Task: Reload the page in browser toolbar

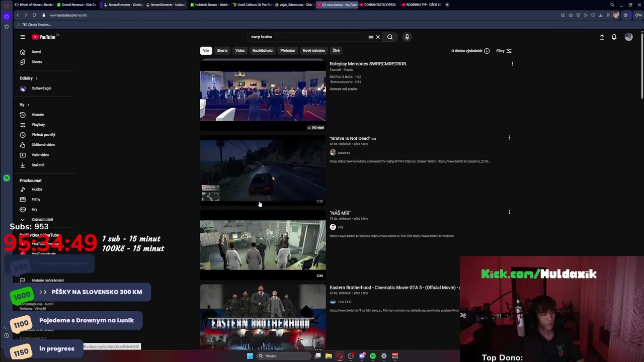Action: click(x=34, y=15)
